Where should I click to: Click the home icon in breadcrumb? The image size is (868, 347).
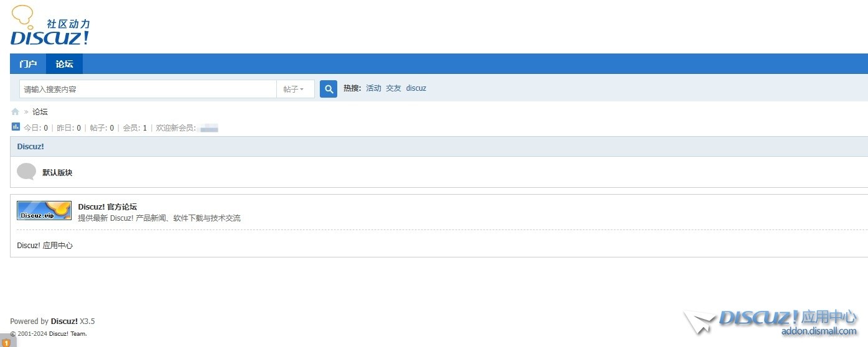(15, 112)
